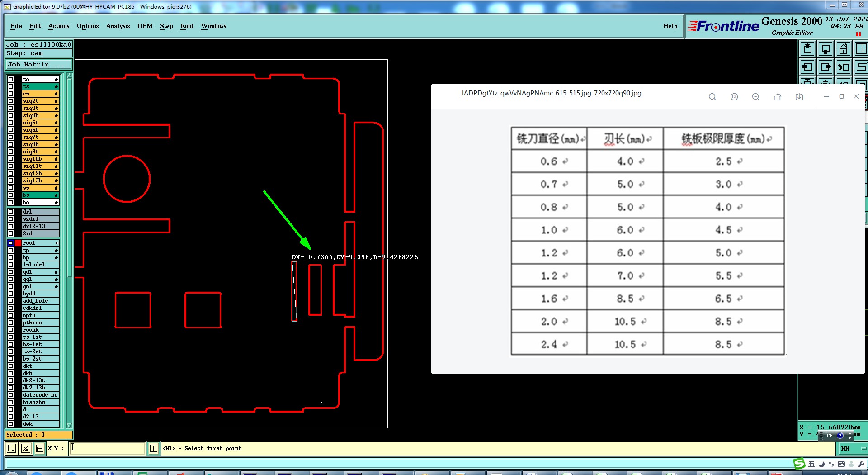868x475 pixels.
Task: Click the pan up icon in the view toolbar
Action: (x=807, y=49)
